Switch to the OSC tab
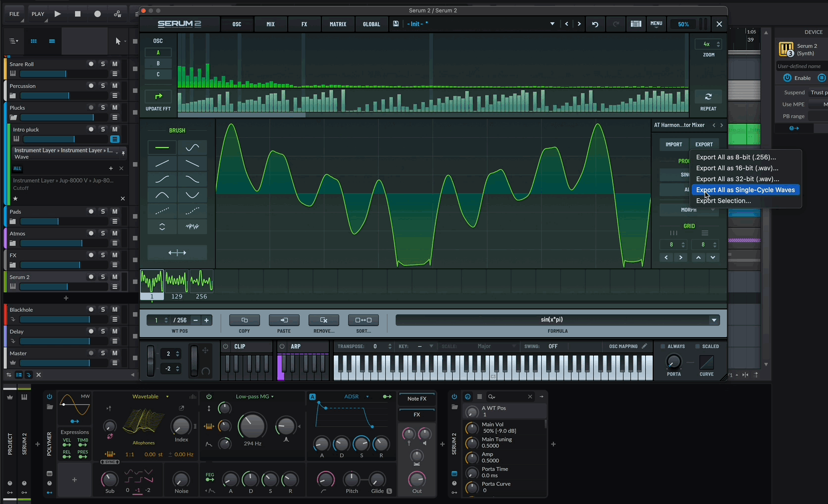Image resolution: width=828 pixels, height=504 pixels. click(237, 24)
